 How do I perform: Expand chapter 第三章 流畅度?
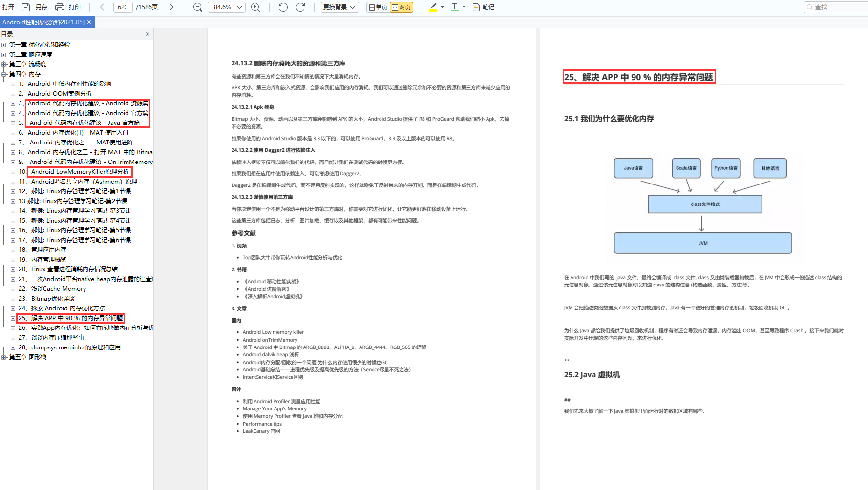(x=4, y=64)
